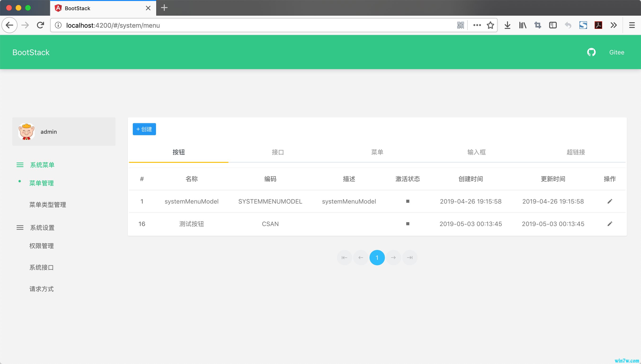Bookmark this page with the star
Image resolution: width=641 pixels, height=364 pixels.
[x=490, y=25]
